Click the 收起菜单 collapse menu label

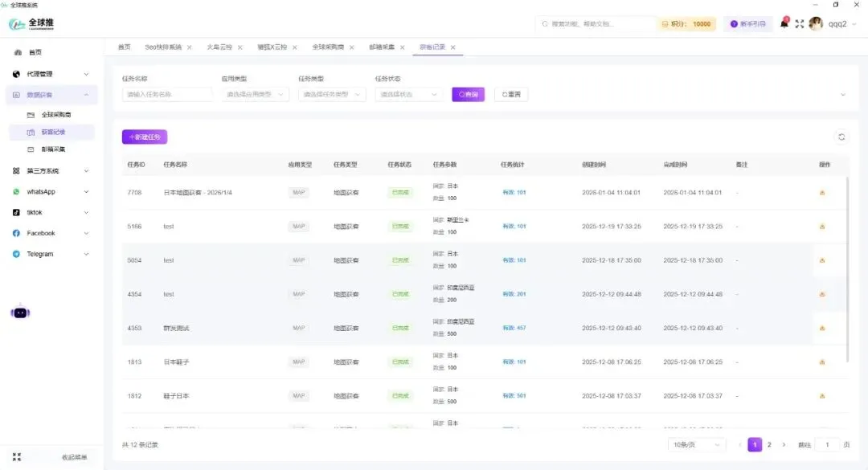pyautogui.click(x=74, y=457)
